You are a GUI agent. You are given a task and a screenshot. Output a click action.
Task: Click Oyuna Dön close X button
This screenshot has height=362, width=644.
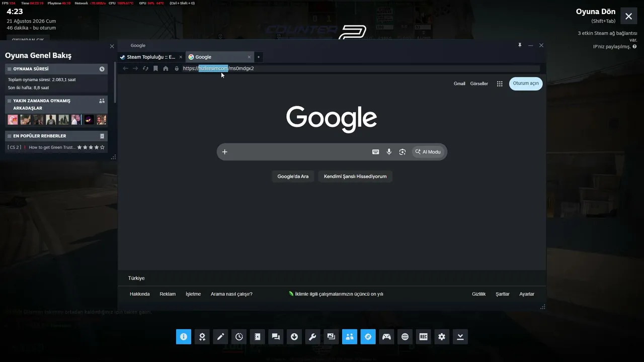(x=629, y=16)
